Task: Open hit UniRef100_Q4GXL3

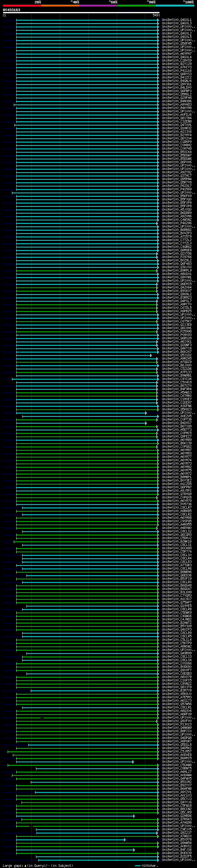Action: (x=176, y=23)
